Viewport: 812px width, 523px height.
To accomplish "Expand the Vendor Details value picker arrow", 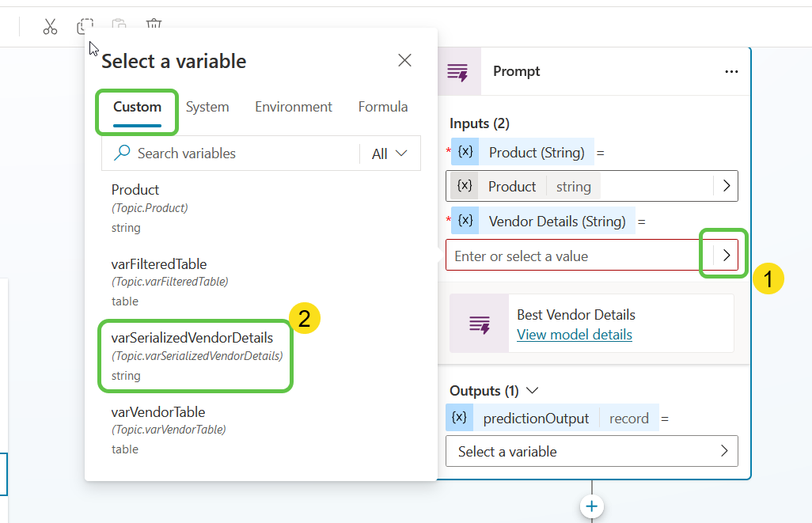I will point(727,256).
